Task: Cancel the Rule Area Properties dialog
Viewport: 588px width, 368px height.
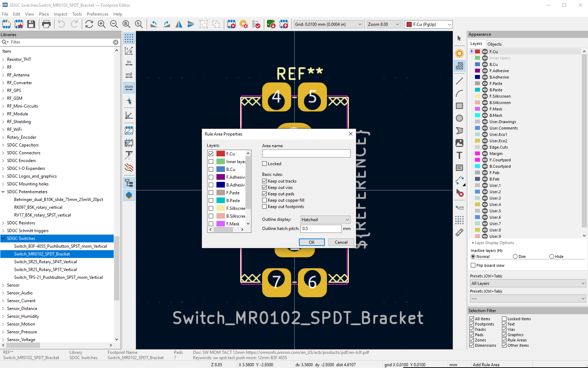Action: tap(341, 242)
